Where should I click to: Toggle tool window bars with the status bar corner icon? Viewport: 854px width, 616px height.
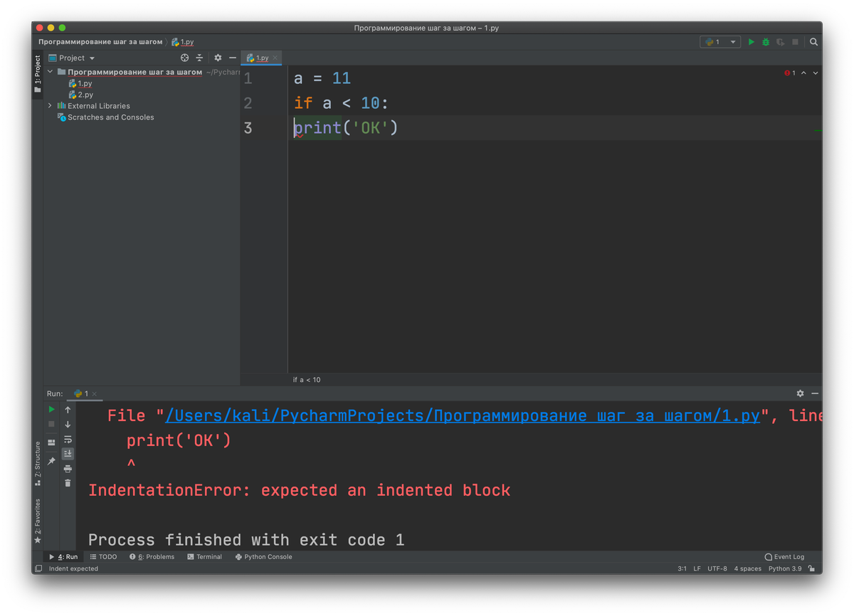pos(38,569)
